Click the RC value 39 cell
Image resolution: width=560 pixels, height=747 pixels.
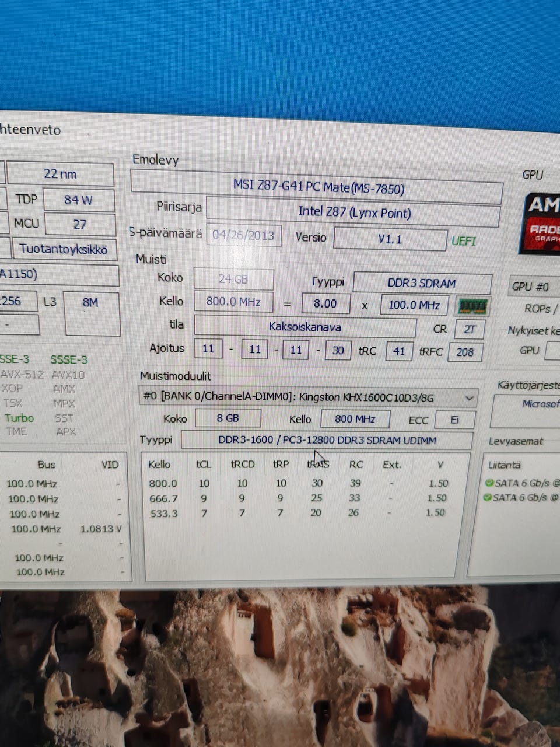tap(355, 483)
